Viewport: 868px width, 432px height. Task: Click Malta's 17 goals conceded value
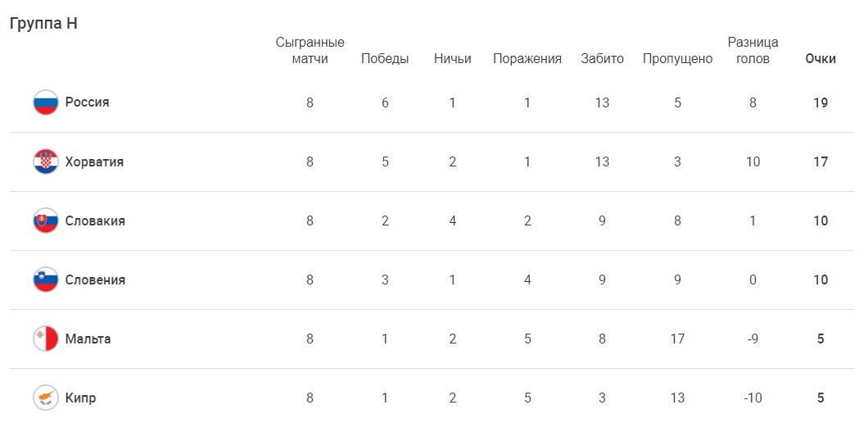(677, 339)
